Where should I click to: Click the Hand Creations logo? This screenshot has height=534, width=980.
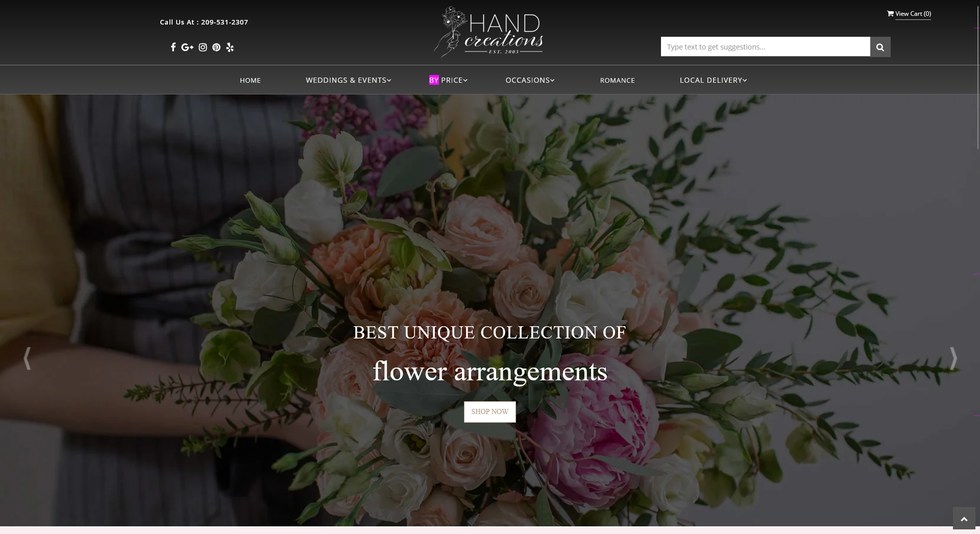(x=488, y=32)
